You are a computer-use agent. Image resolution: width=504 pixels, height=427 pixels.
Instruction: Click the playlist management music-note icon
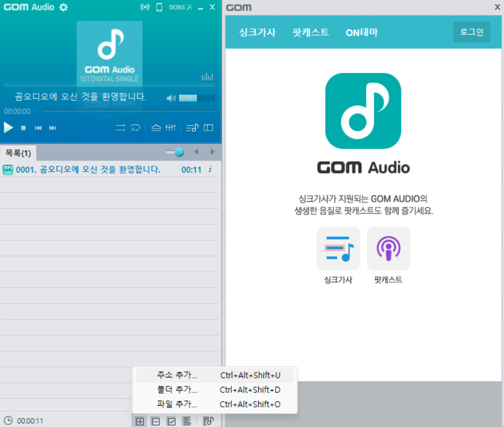click(x=208, y=421)
